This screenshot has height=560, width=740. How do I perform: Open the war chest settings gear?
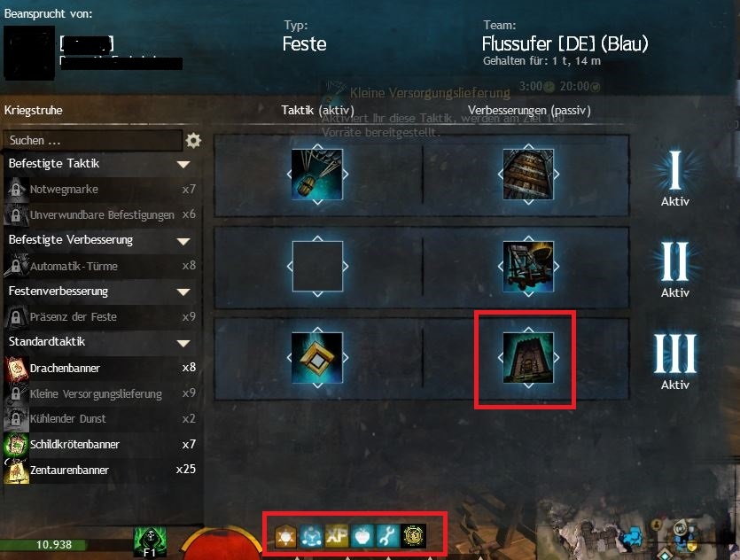pyautogui.click(x=193, y=141)
